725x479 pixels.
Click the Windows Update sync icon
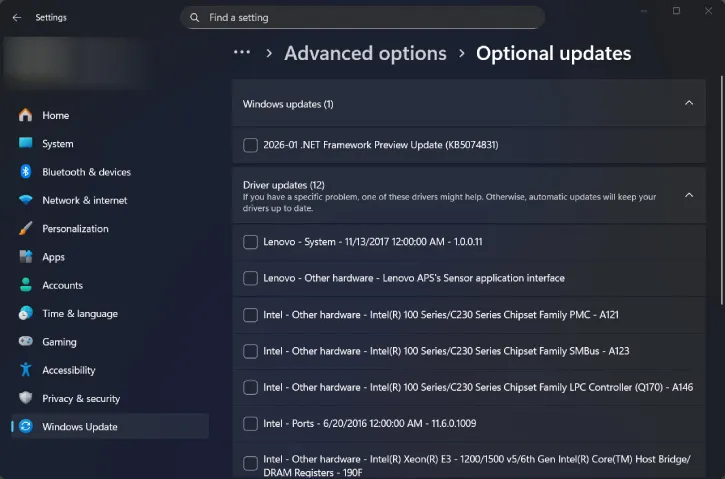click(26, 426)
